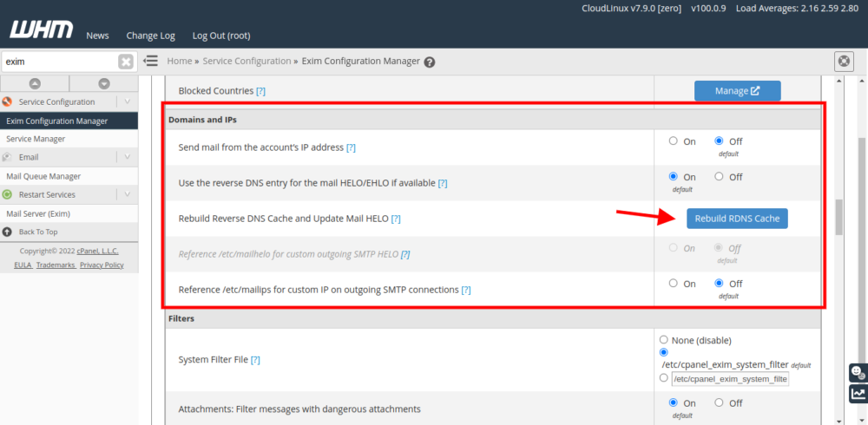Click the scrollbar up arrow
Screen dimensions: 868x425
point(838,81)
